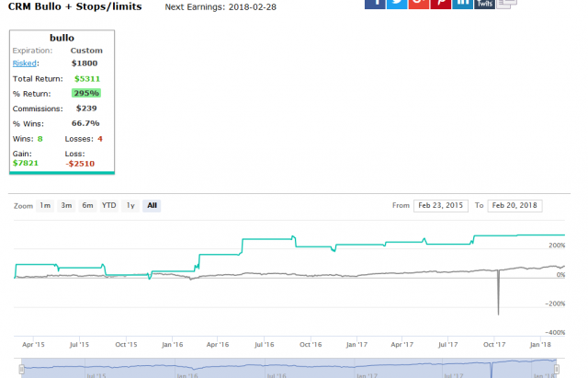The image size is (588, 378).
Task: Click the -400% y-axis label
Action: tap(555, 333)
